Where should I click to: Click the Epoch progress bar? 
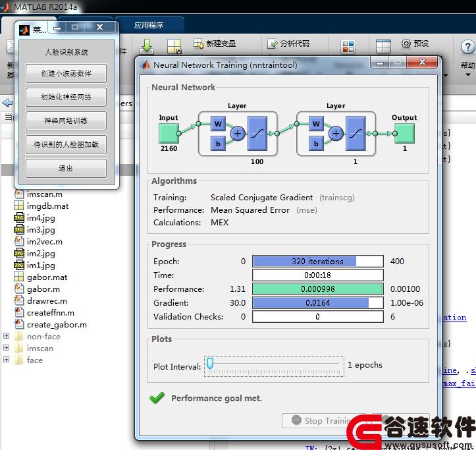pos(318,262)
